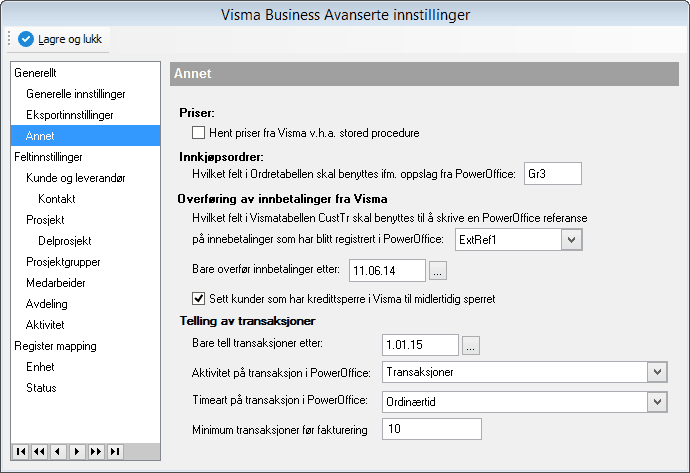Screen dimensions: 690x473
Task: Jump forward with double-right arrow
Action: pyautogui.click(x=96, y=451)
